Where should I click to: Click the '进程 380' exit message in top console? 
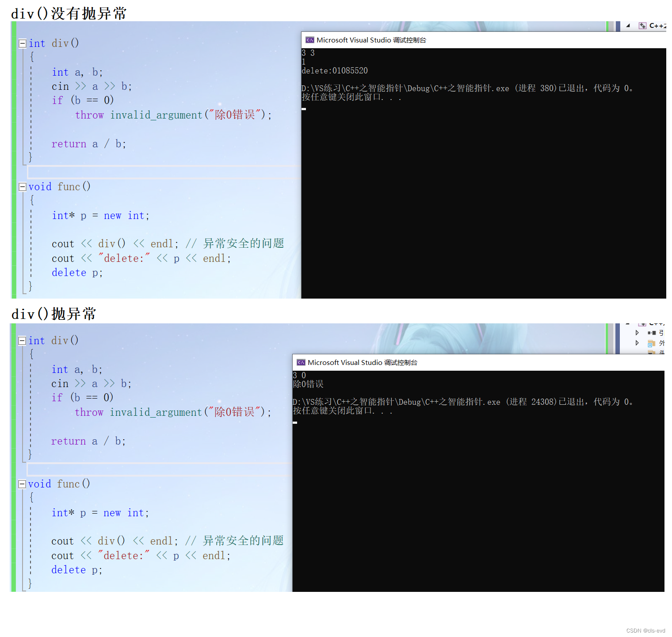467,88
